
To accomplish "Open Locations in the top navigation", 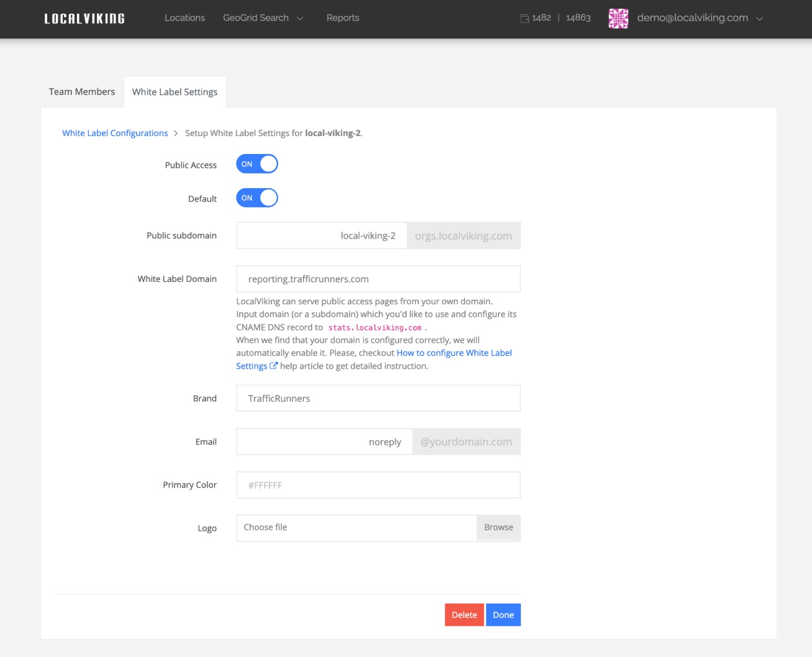I will coord(184,18).
